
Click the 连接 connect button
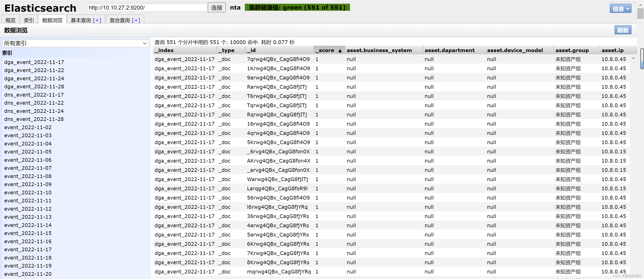point(217,8)
